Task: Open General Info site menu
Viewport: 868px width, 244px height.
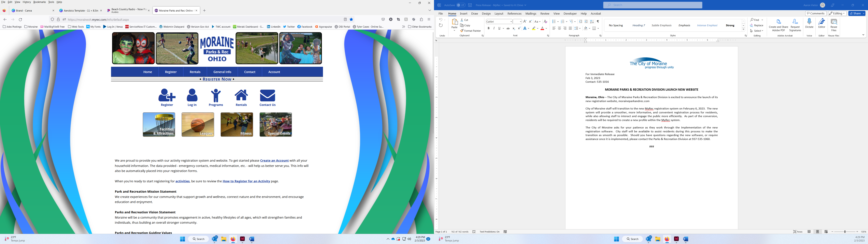Action: pos(222,72)
